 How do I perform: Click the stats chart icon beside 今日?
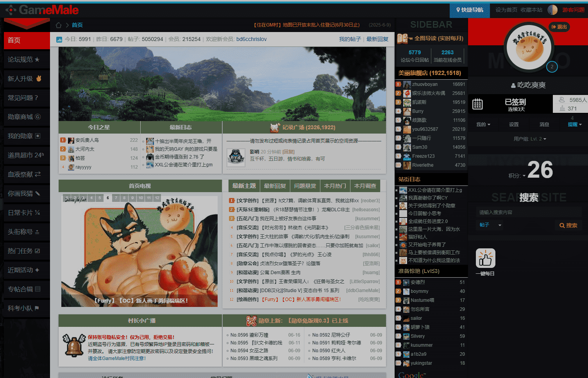tap(59, 39)
